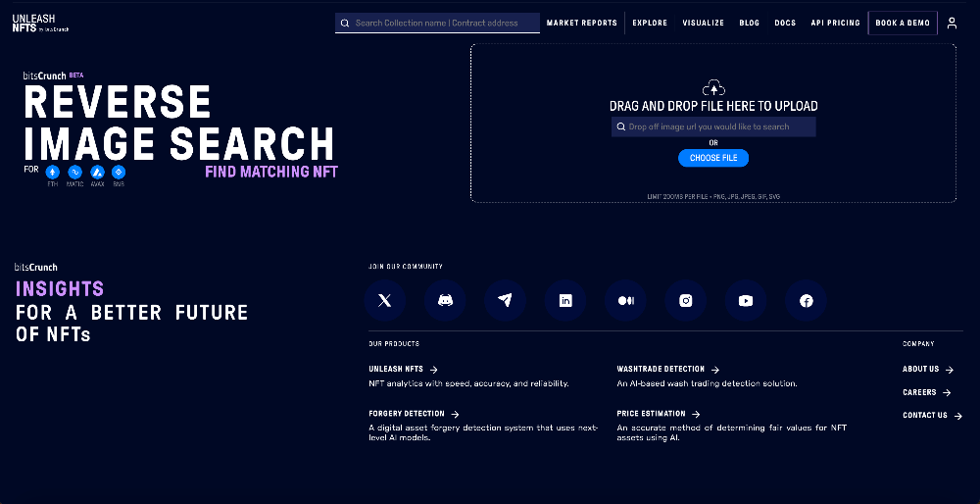Open the X (Twitter) community link
This screenshot has width=980, height=504.
(384, 301)
